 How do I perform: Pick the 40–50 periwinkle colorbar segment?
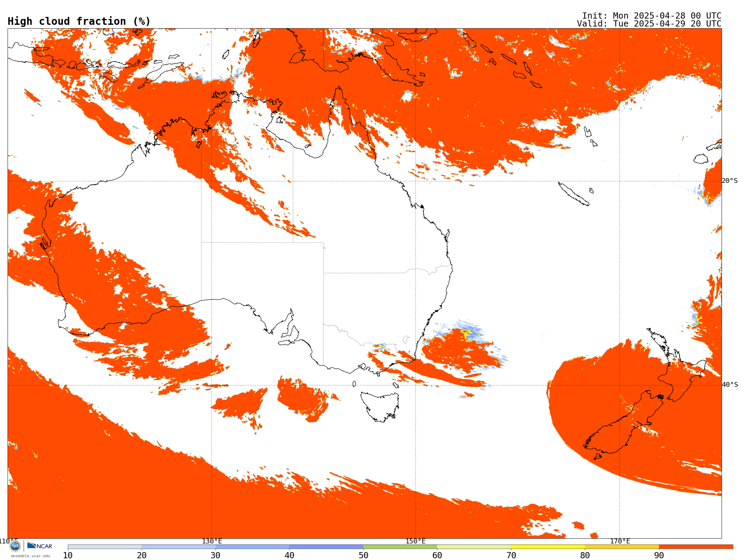[326, 547]
